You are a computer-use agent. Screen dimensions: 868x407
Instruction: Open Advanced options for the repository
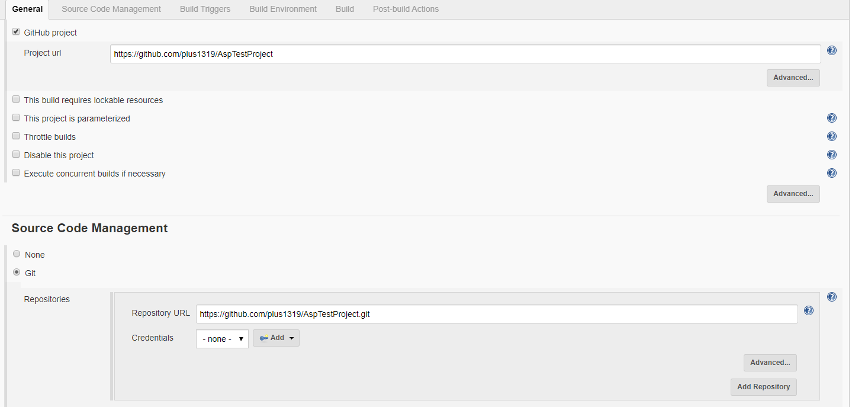[x=770, y=363]
